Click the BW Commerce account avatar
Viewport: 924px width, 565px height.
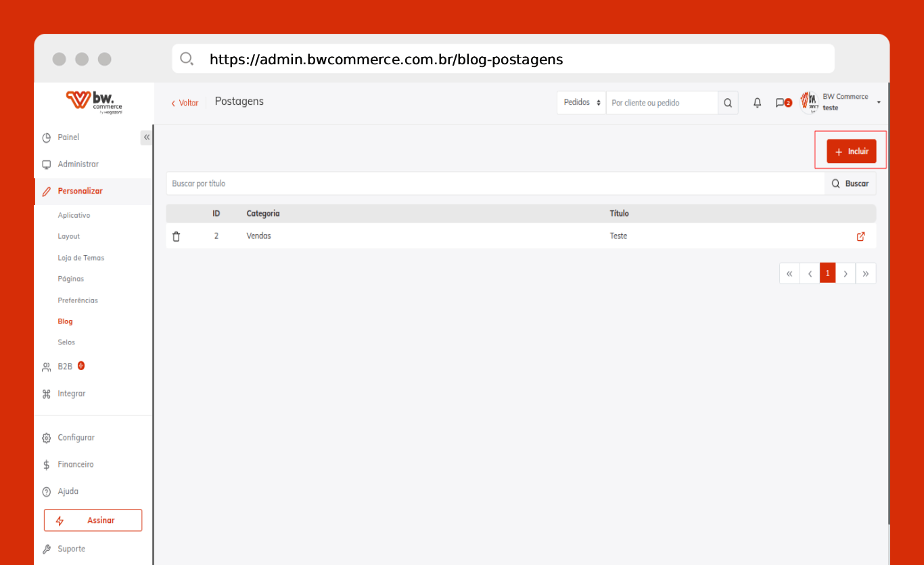click(810, 102)
